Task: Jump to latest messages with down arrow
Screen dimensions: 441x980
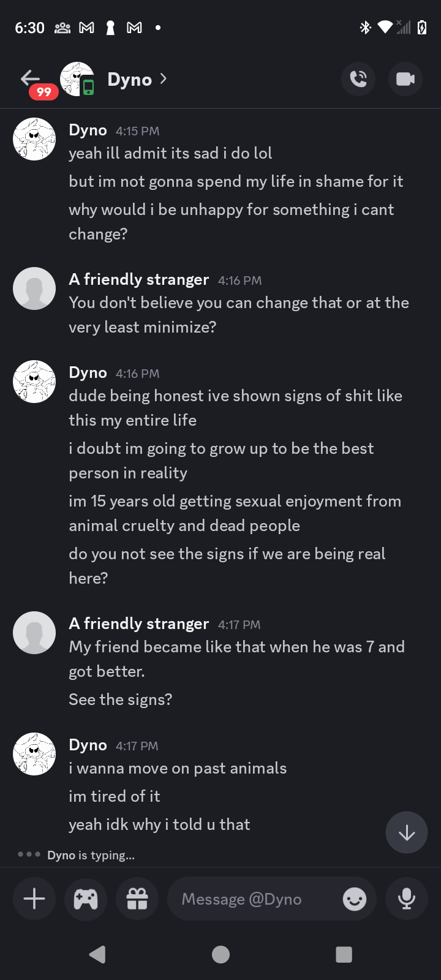Action: click(407, 832)
